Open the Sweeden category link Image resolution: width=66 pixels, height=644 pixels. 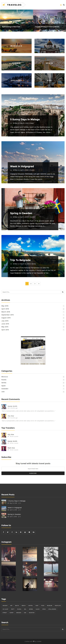[5, 389]
